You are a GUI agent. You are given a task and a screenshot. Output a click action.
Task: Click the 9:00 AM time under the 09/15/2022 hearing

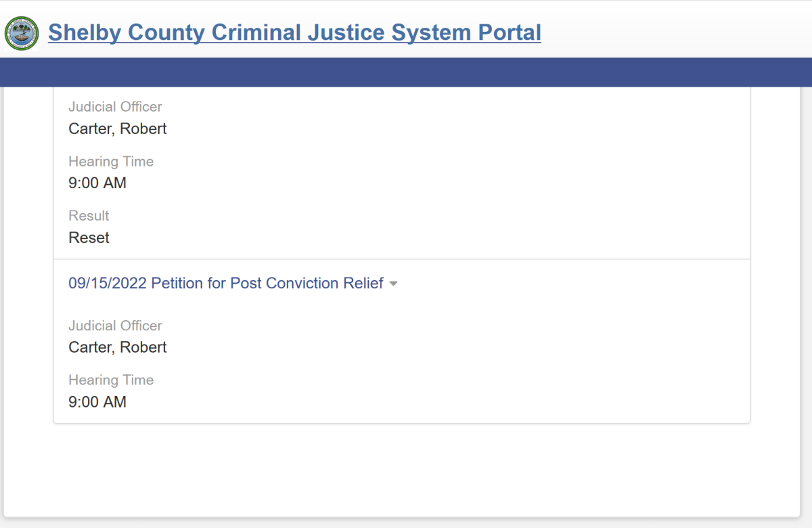(97, 402)
